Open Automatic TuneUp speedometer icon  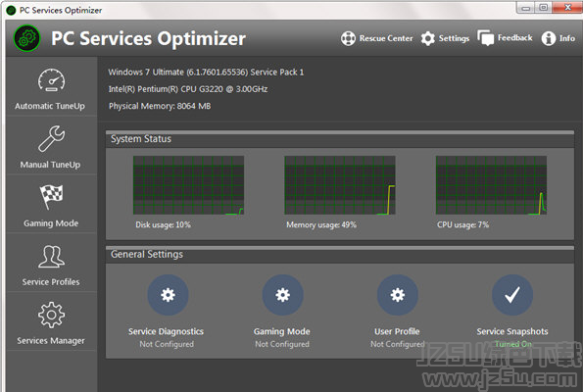click(51, 80)
